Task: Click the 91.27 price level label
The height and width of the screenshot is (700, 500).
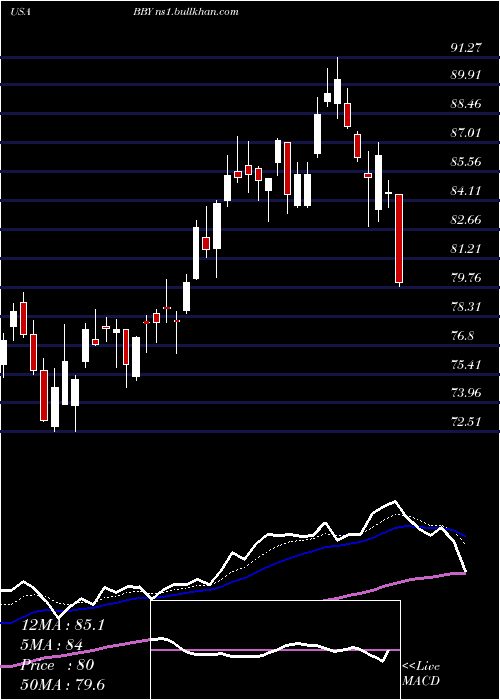Action: tap(467, 48)
